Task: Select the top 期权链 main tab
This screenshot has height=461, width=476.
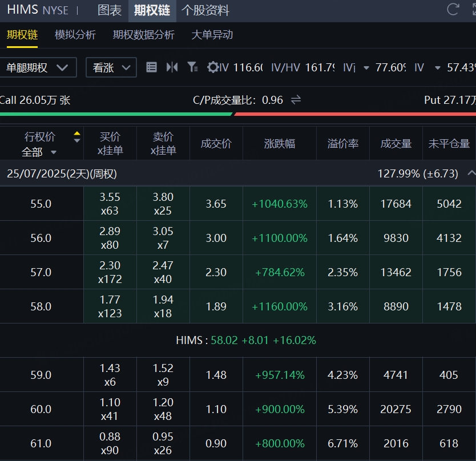Action: tap(152, 10)
